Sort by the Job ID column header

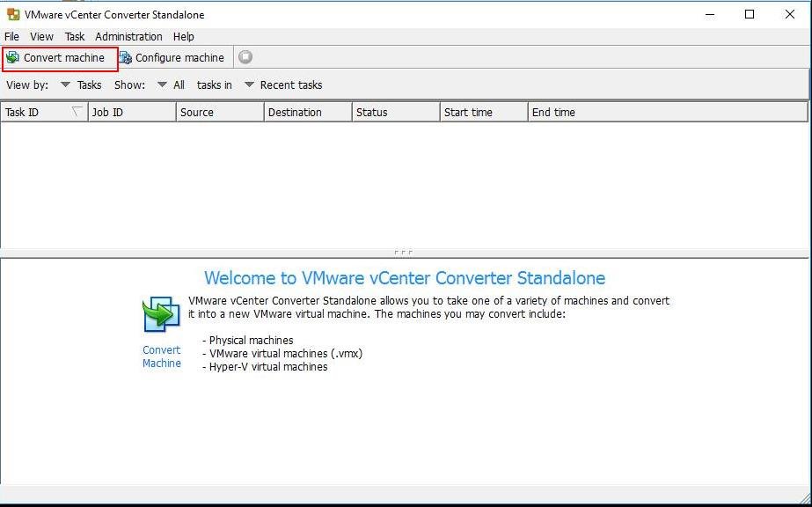(132, 113)
